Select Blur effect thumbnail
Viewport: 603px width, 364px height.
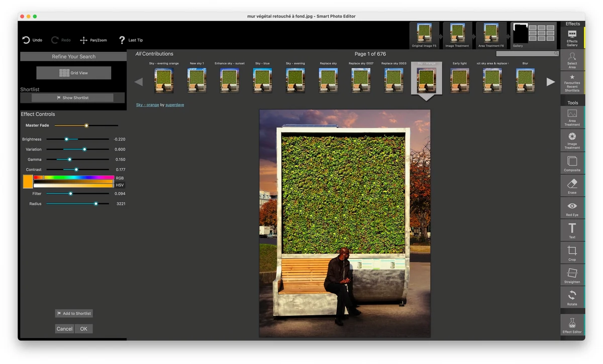click(x=525, y=80)
